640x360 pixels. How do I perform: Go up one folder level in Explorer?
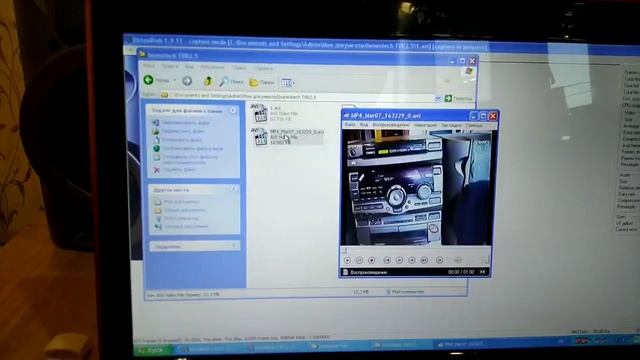click(x=208, y=81)
